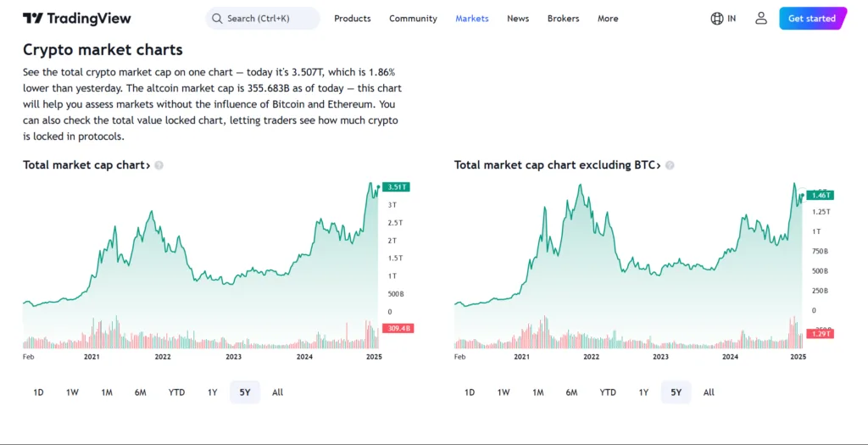Open the user profile icon
Screen dimensions: 868x445
(x=761, y=19)
